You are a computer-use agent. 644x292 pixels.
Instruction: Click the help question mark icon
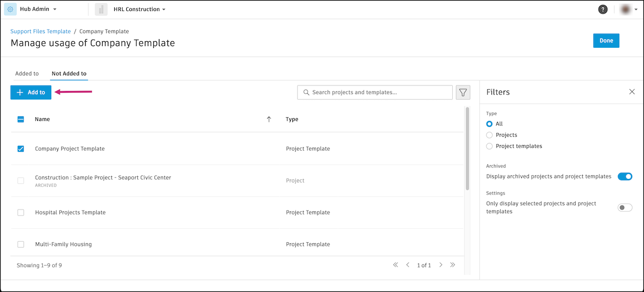(603, 9)
